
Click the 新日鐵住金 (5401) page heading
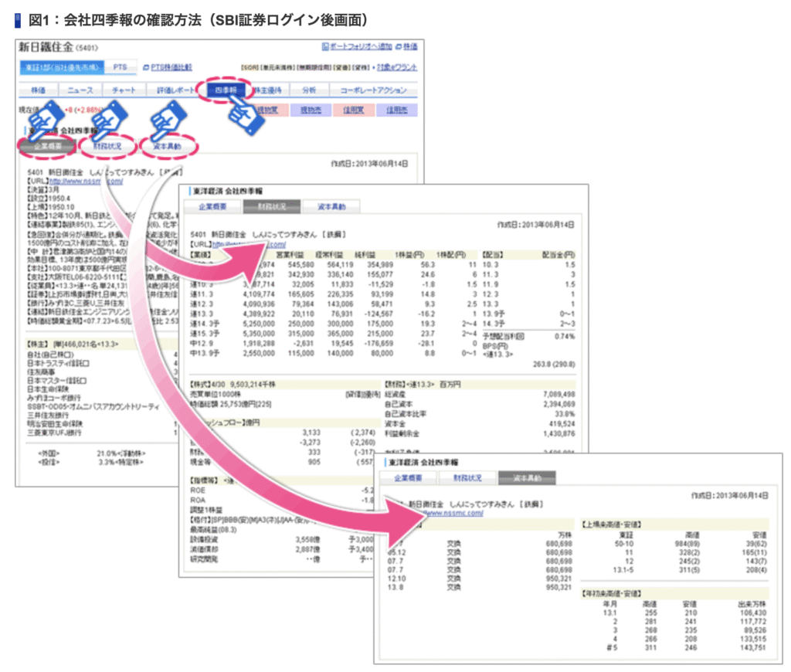click(x=58, y=47)
